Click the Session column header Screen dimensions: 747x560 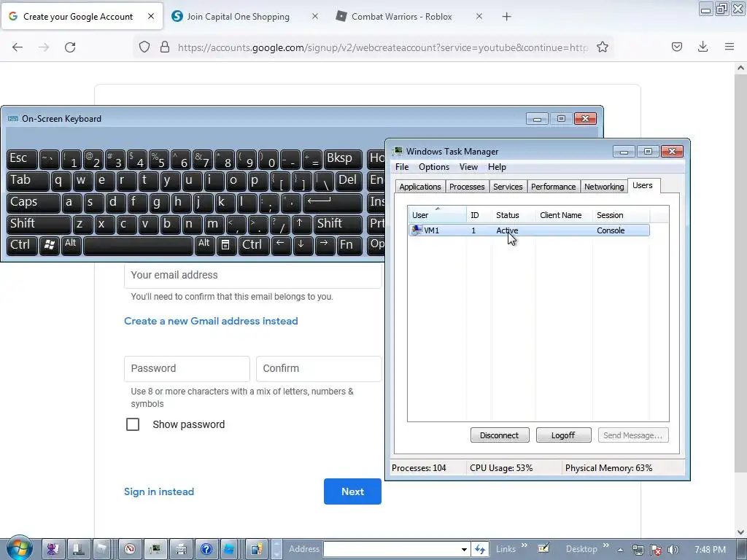click(621, 215)
